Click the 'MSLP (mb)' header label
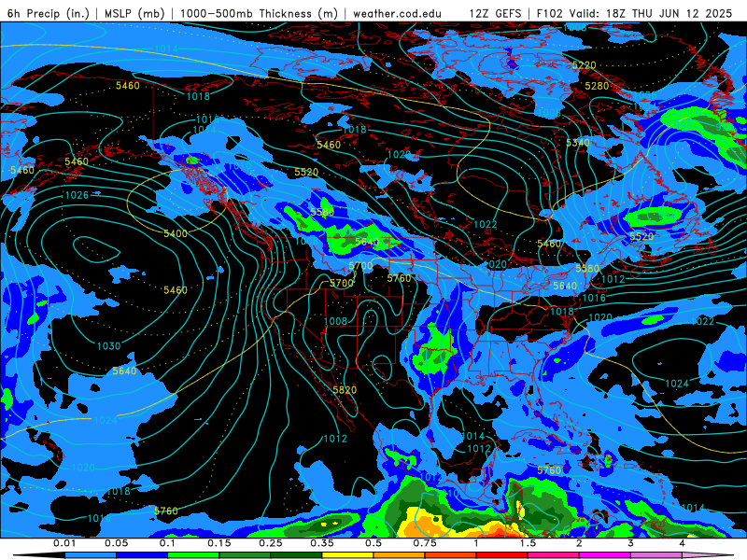This screenshot has width=747, height=560. coord(134,13)
